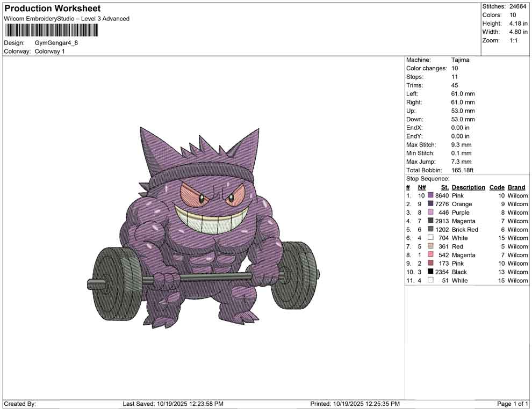Select the Trims value 45
532x409 pixels.
pyautogui.click(x=455, y=85)
